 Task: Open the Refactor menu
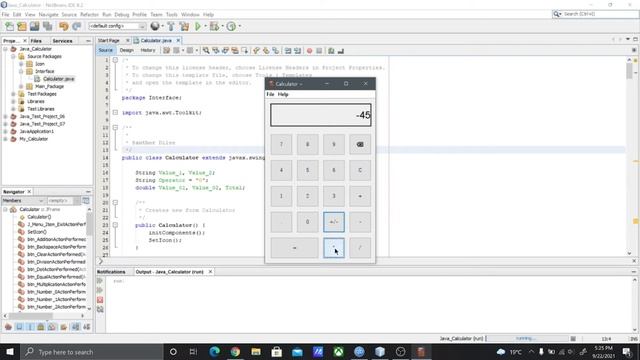point(89,14)
